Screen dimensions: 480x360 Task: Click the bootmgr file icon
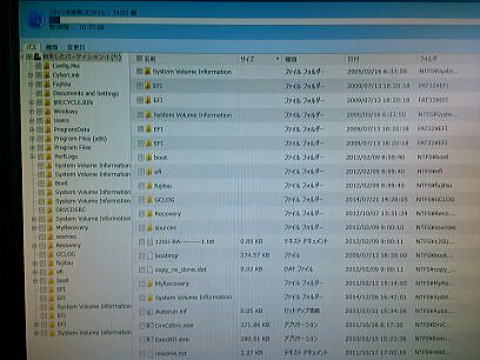coord(150,256)
